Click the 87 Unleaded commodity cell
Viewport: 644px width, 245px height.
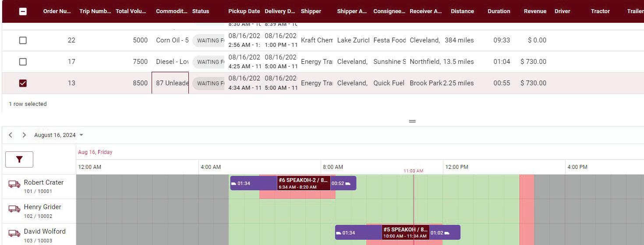click(170, 83)
